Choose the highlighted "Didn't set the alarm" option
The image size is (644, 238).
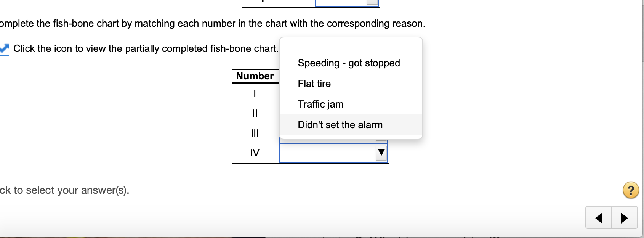click(340, 125)
